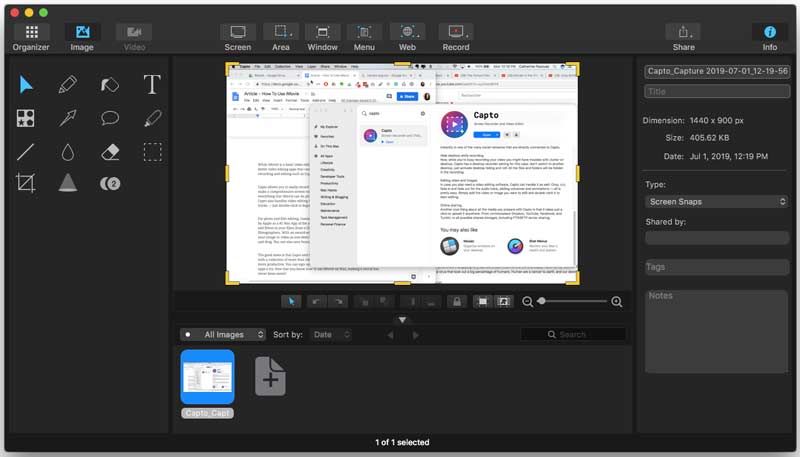Select the Arrow annotation tool
Image resolution: width=800 pixels, height=457 pixels.
67,118
